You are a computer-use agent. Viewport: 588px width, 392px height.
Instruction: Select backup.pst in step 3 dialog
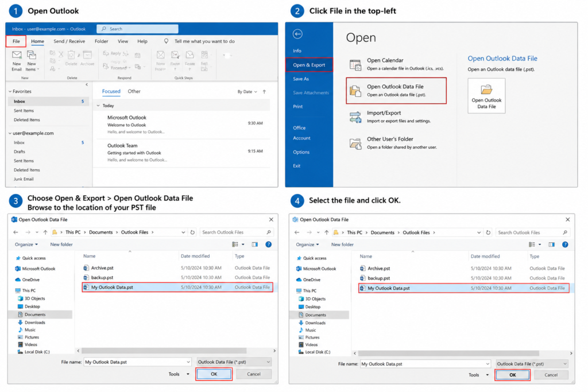point(177,278)
